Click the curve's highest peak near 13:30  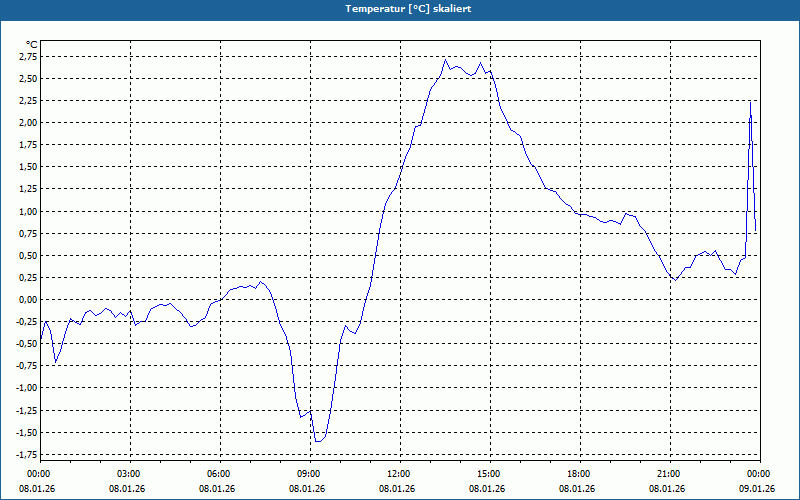[445, 60]
